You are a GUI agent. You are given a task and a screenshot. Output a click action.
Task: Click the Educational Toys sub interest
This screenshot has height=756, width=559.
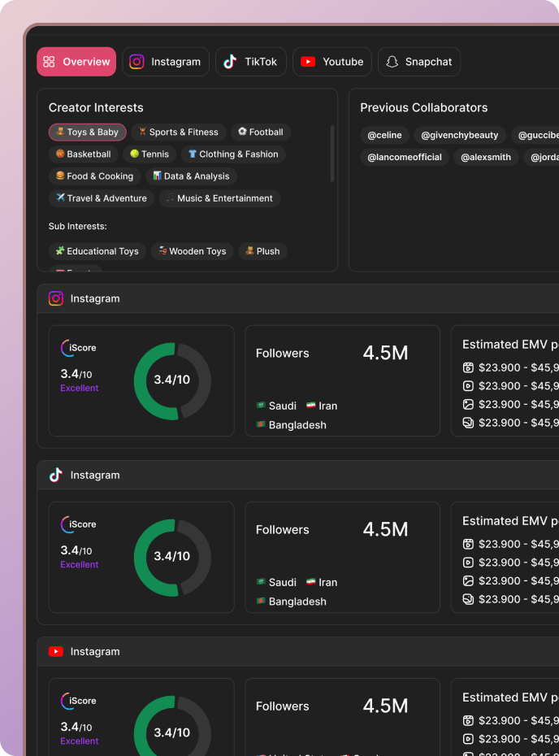tap(97, 251)
